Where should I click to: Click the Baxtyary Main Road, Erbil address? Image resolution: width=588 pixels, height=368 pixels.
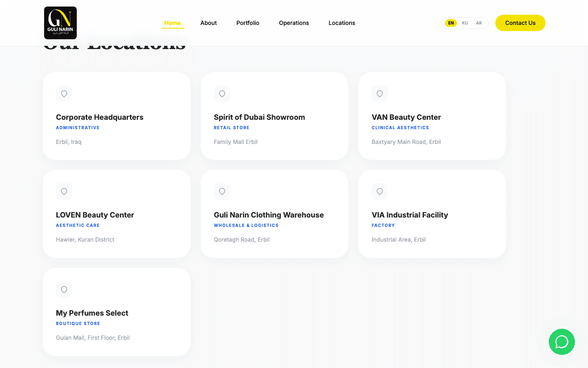[406, 142]
